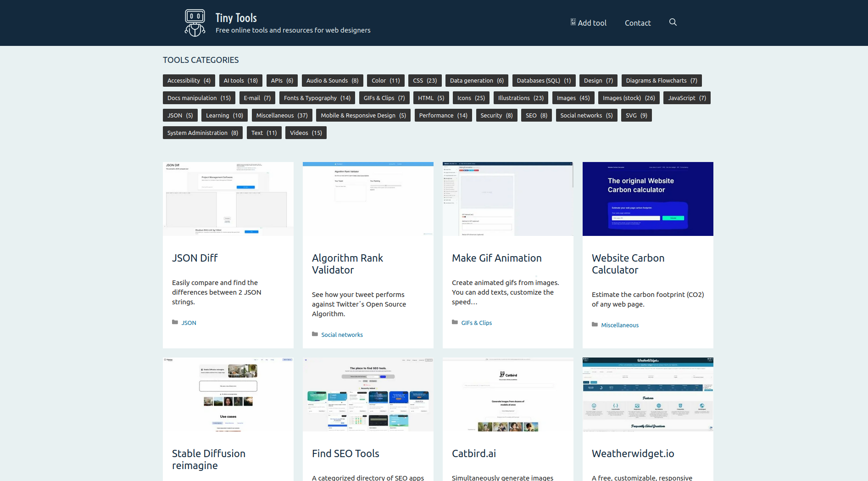Open the Stable Diffusion reimagine title
868x481 pixels.
208,459
